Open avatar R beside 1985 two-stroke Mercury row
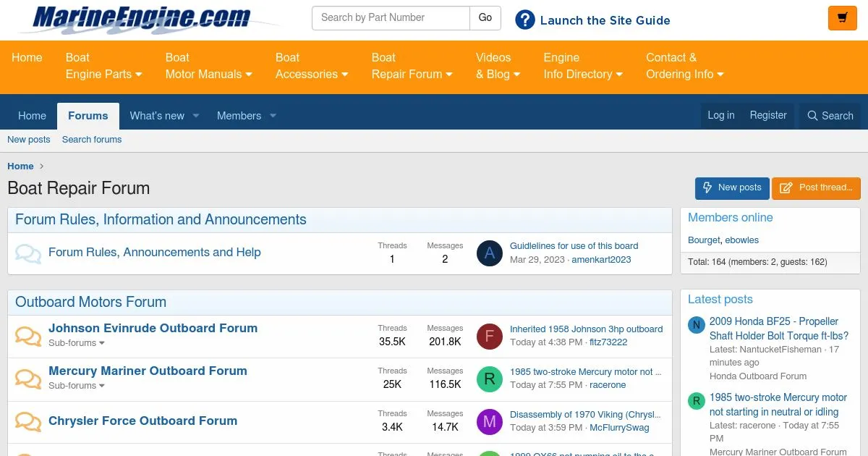This screenshot has height=456, width=868. coord(490,379)
